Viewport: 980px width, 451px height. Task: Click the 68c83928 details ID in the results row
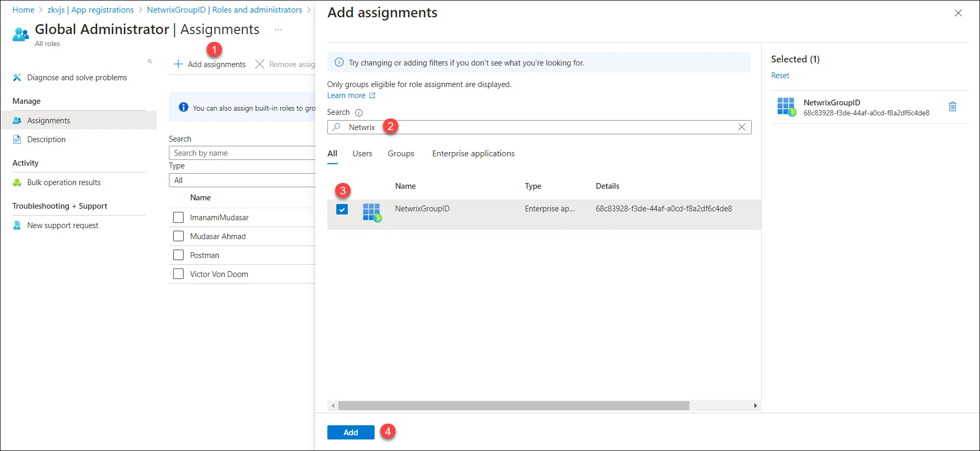tap(664, 209)
